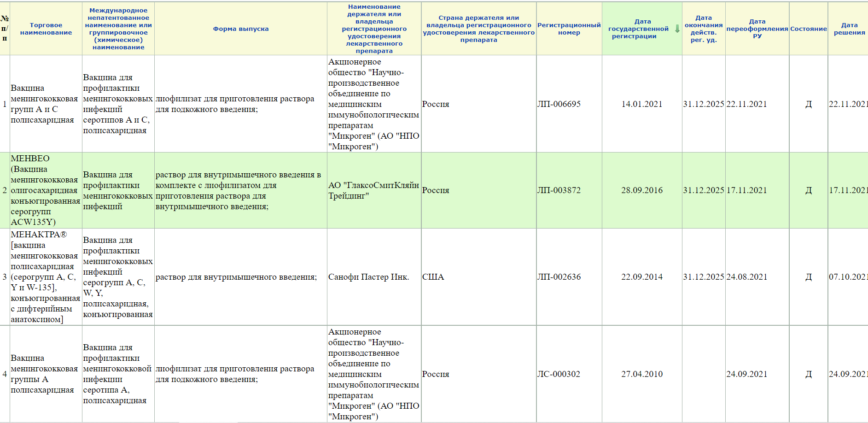
Task: Click reissue date 22.11.2021 in Дата переоформления column
Action: [x=747, y=104]
